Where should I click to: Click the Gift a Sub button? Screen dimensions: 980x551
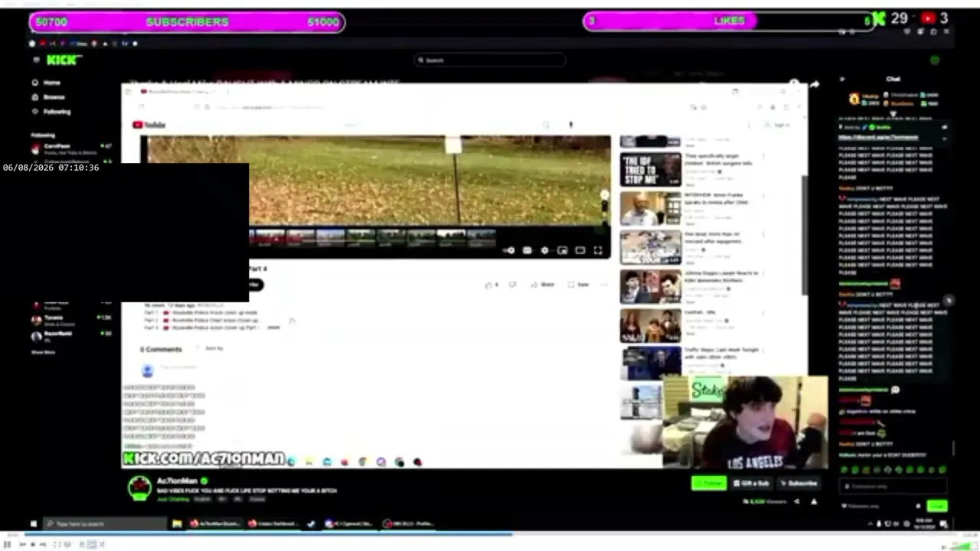pyautogui.click(x=751, y=484)
